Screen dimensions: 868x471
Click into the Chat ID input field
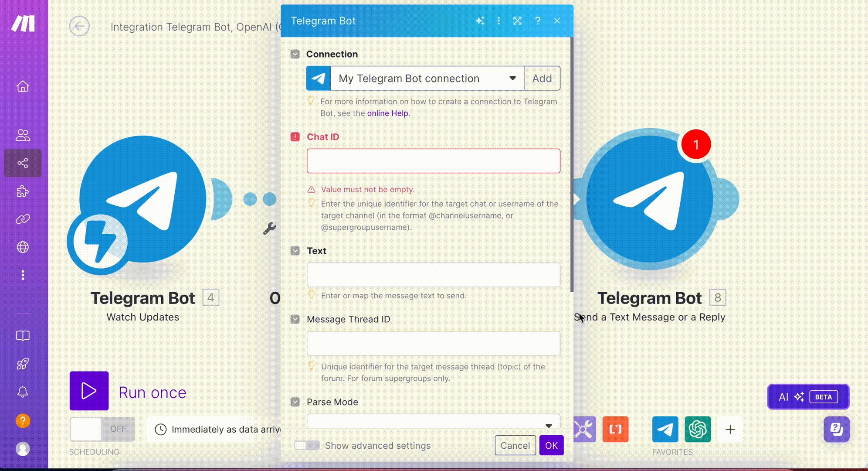[x=433, y=161]
